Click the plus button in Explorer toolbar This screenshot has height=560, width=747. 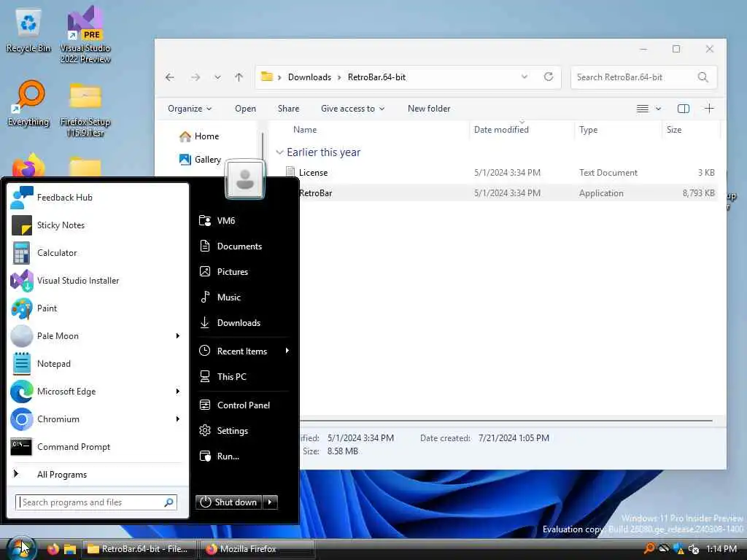pyautogui.click(x=709, y=109)
